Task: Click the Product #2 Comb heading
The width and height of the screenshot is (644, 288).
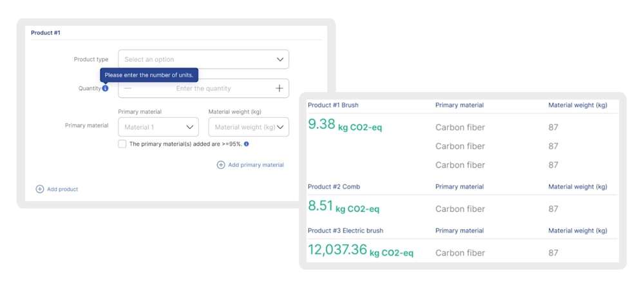Action: click(x=334, y=186)
